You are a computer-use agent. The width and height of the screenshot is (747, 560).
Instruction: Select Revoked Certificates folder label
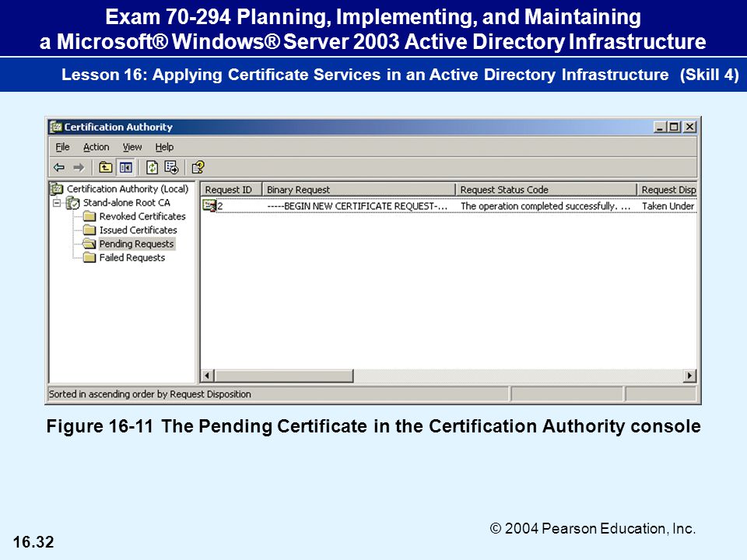coord(142,217)
